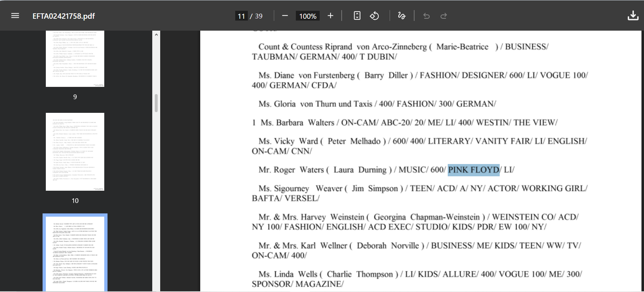The image size is (644, 292).
Task: Click the thumbnail panel scrollbar handle
Action: tap(156, 103)
